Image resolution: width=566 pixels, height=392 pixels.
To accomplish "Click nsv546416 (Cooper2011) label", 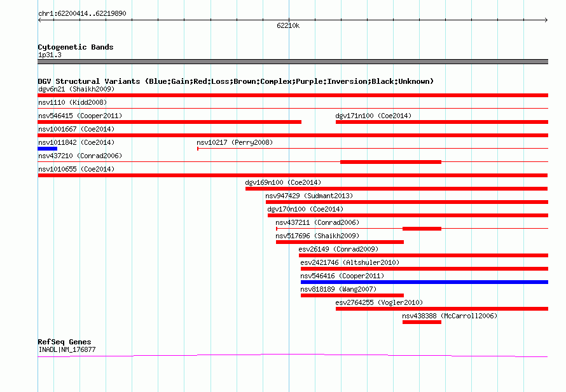I will (x=342, y=276).
